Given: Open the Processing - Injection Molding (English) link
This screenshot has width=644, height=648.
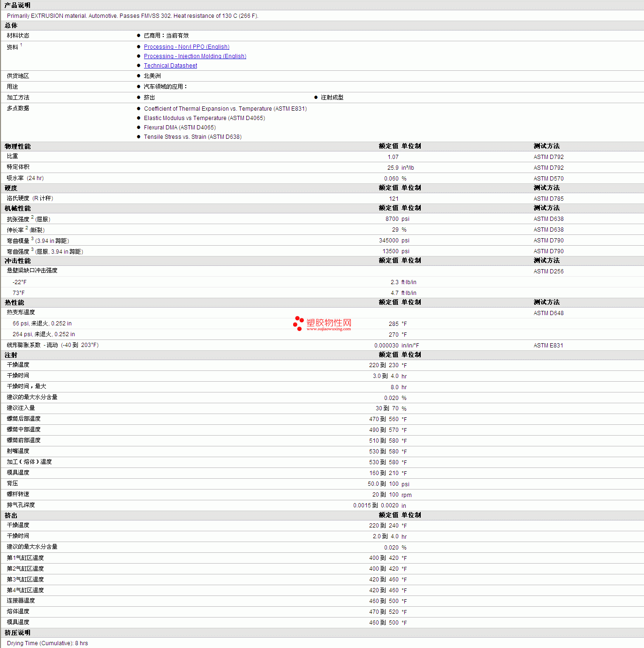Looking at the screenshot, I should click(195, 56).
